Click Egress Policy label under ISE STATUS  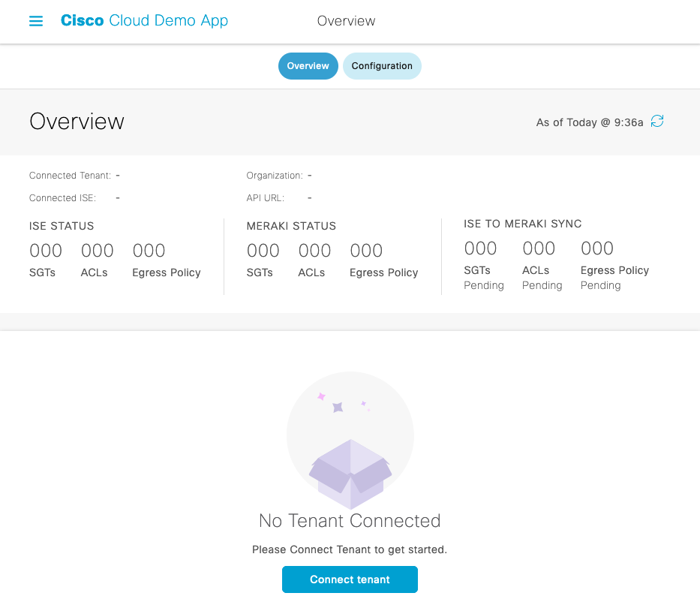coord(167,272)
